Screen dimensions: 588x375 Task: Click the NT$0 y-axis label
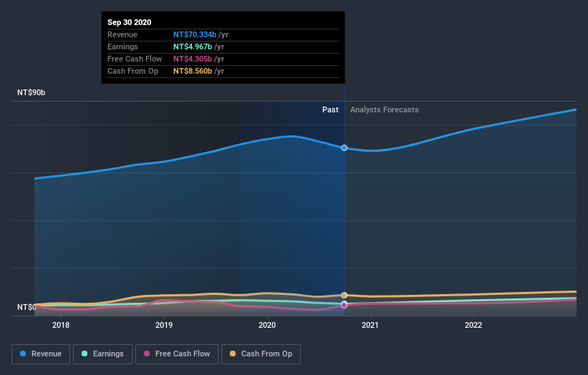click(x=26, y=307)
